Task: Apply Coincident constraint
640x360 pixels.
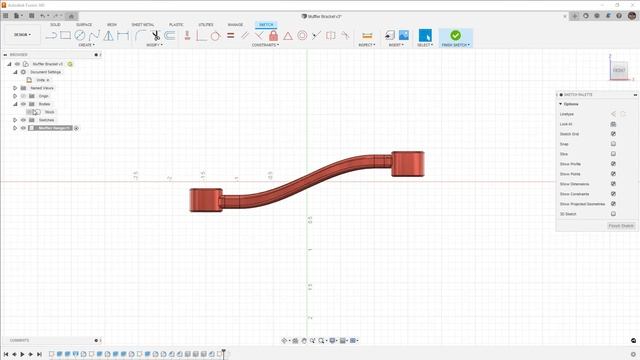Action: coord(201,36)
